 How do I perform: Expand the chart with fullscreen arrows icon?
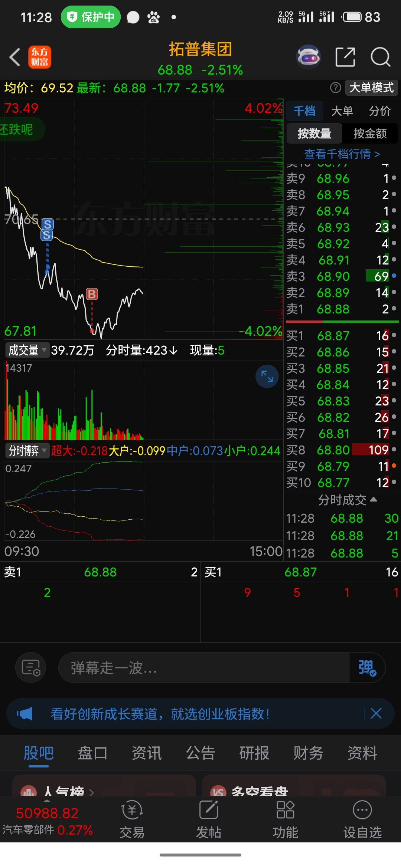click(x=267, y=376)
